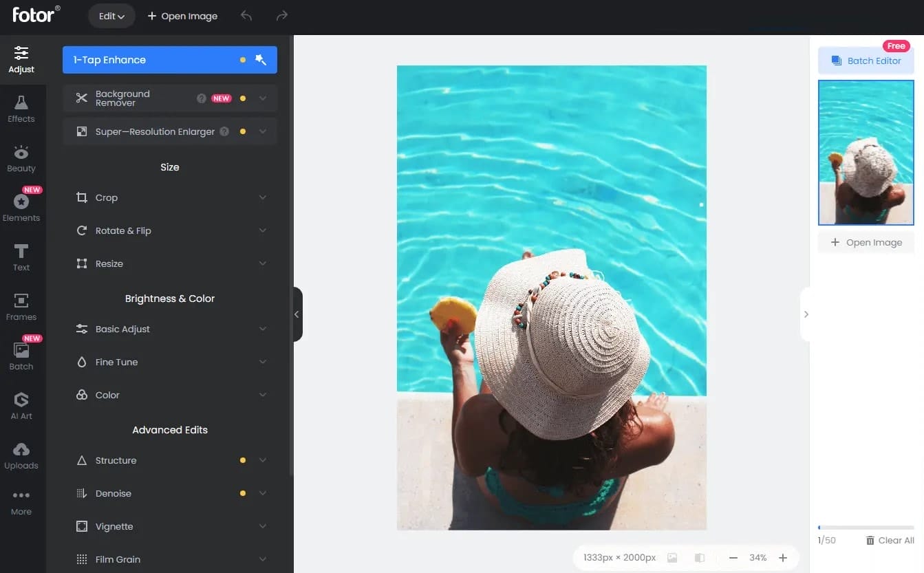Zoom in with the plus icon

tap(783, 558)
